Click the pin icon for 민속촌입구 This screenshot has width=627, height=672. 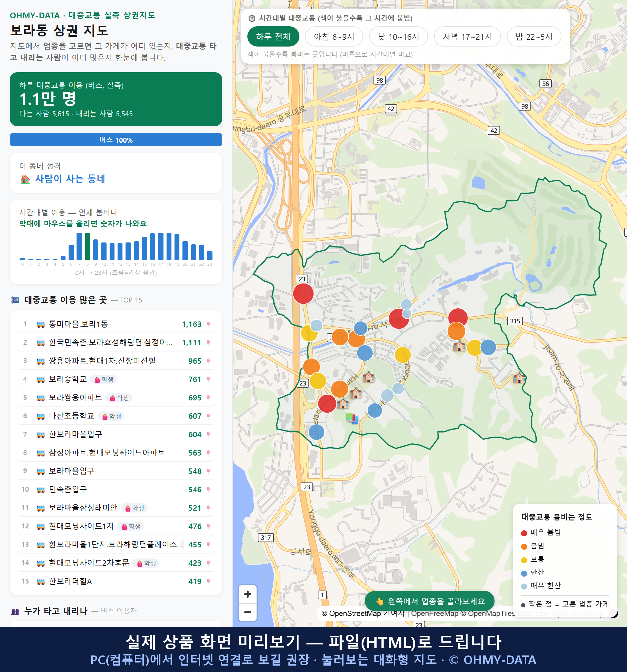208,490
